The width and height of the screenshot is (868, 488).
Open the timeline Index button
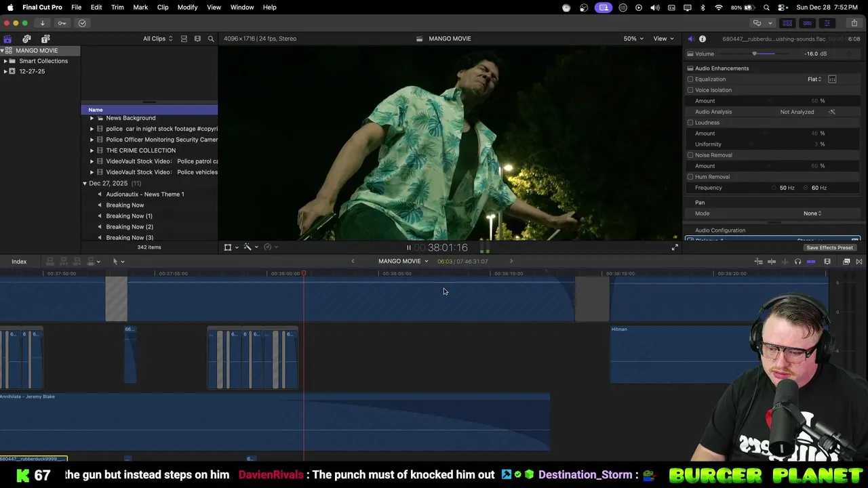[19, 262]
